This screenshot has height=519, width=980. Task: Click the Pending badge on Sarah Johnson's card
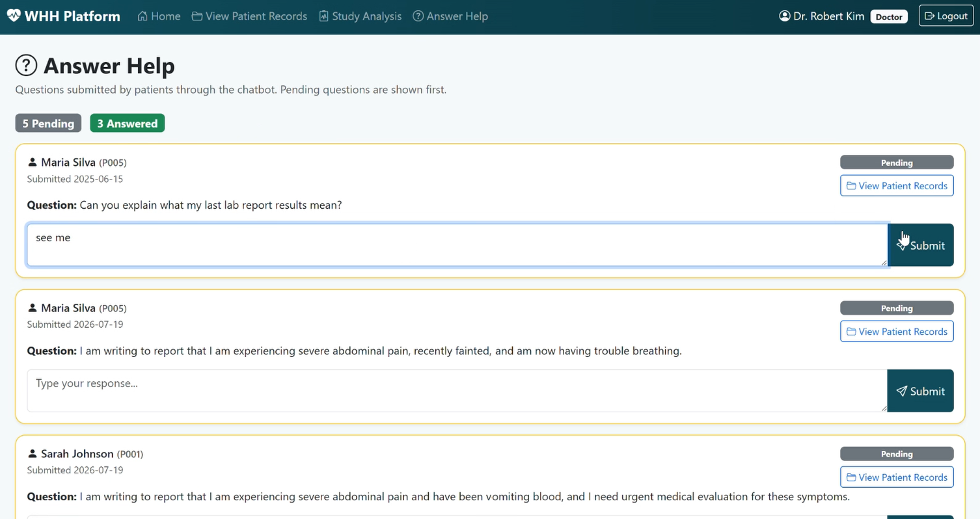coord(897,454)
